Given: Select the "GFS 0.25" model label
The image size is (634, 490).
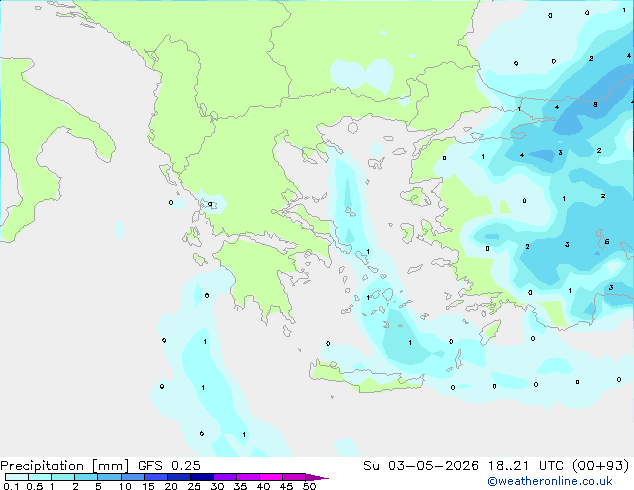Looking at the screenshot, I should [169, 466].
